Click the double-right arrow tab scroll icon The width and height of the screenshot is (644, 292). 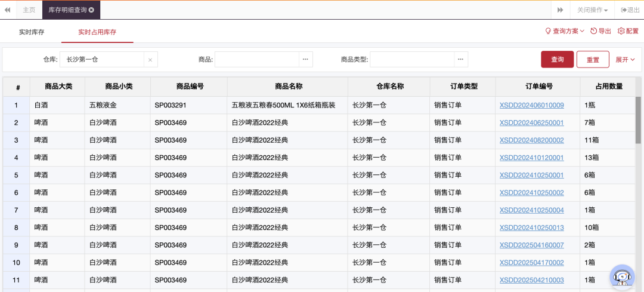[x=560, y=10]
